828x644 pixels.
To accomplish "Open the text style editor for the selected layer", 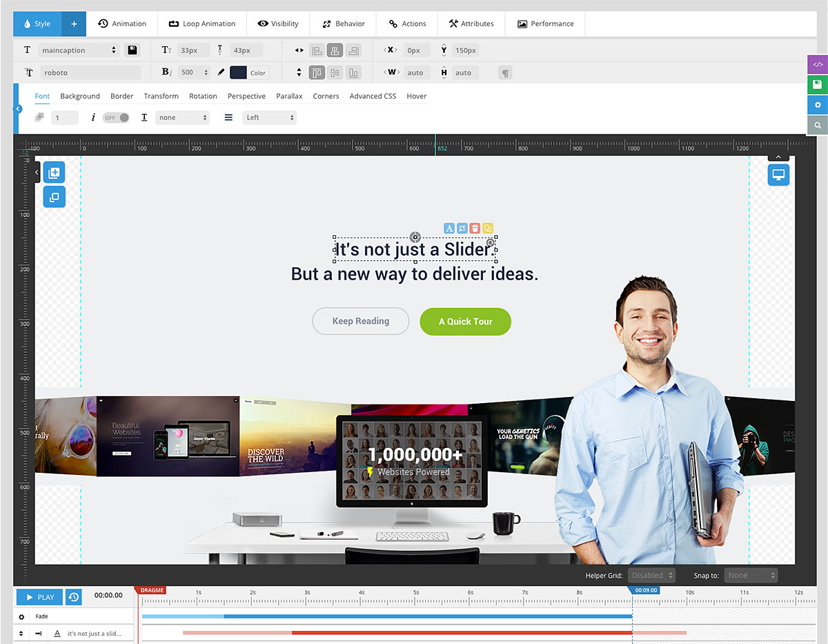I will coord(449,228).
